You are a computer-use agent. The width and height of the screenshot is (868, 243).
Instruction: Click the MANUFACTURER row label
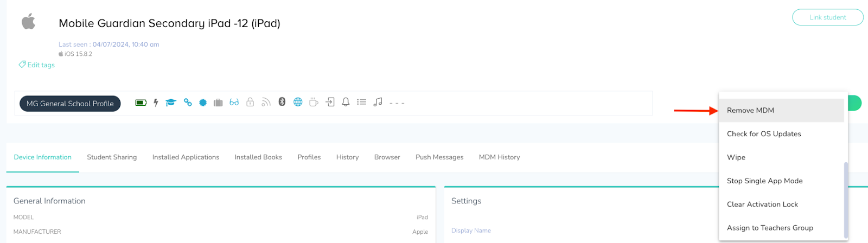[37, 232]
